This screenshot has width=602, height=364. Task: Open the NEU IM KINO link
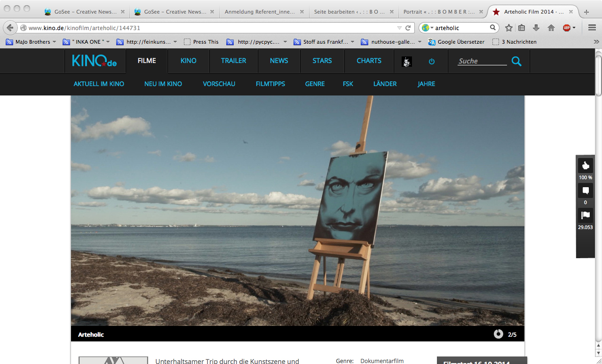coord(163,84)
